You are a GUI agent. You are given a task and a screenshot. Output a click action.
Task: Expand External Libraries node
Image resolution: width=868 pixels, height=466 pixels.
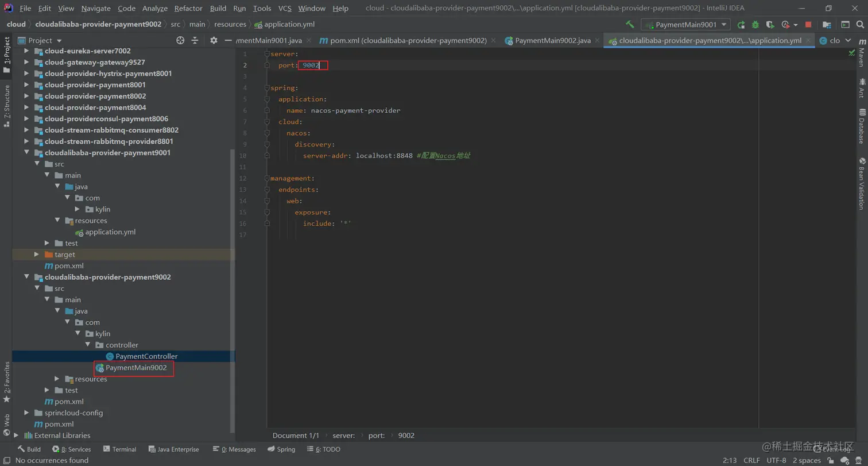click(x=16, y=436)
